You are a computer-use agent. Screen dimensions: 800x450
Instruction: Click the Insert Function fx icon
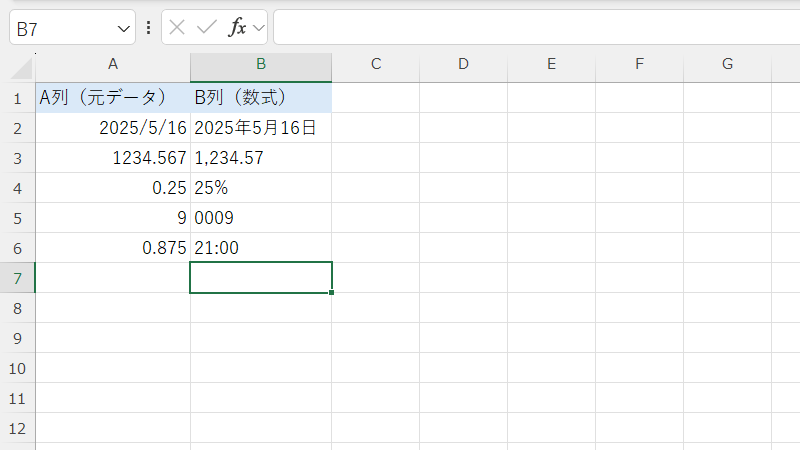(237, 28)
